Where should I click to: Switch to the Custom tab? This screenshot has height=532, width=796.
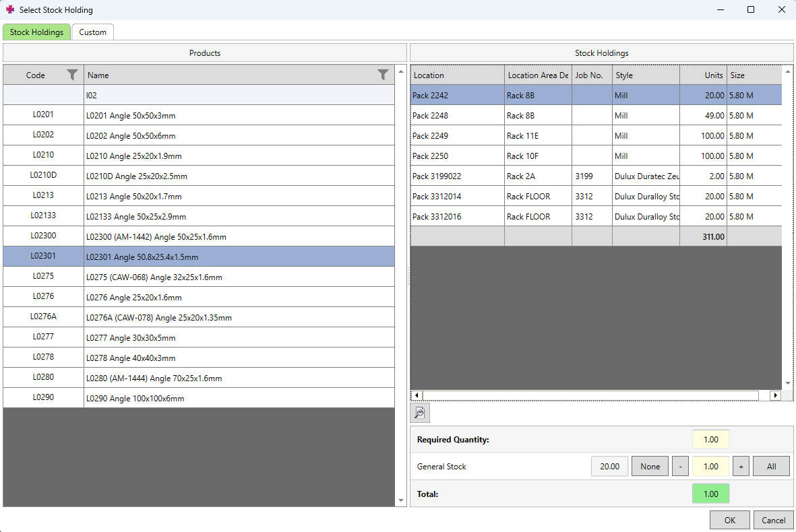pos(92,32)
